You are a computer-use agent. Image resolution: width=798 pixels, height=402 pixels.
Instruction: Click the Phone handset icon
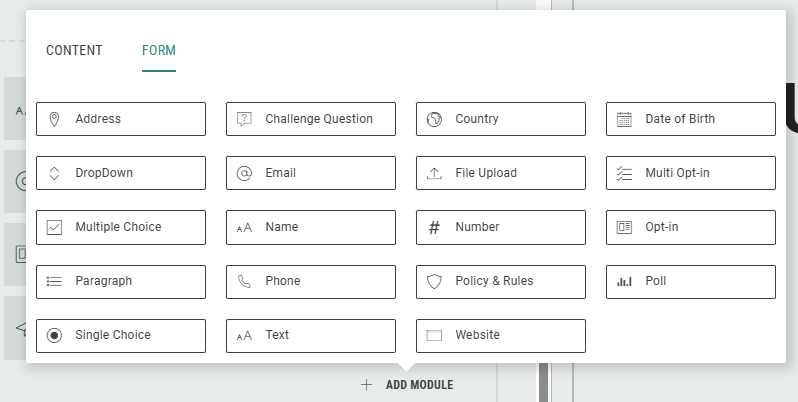(x=244, y=281)
